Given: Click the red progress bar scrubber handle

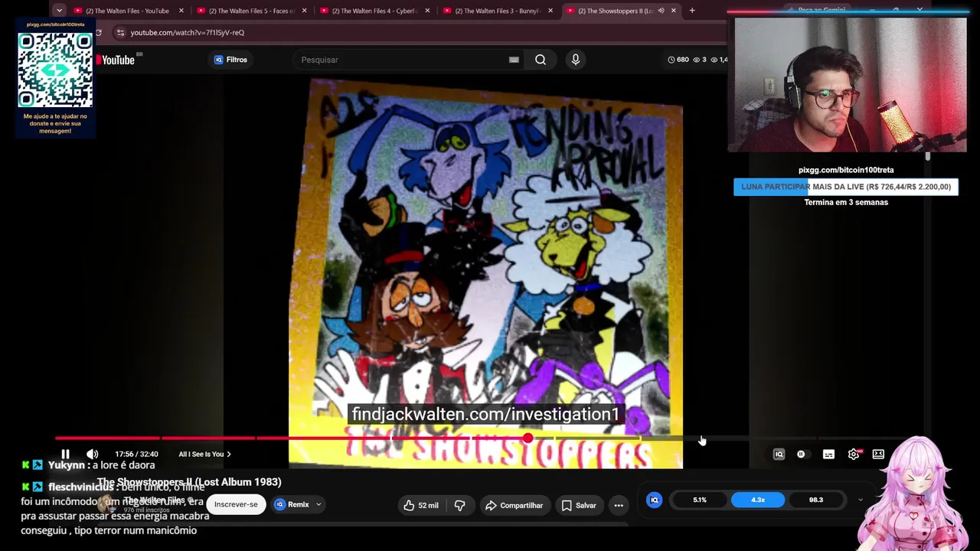Looking at the screenshot, I should click(x=528, y=439).
